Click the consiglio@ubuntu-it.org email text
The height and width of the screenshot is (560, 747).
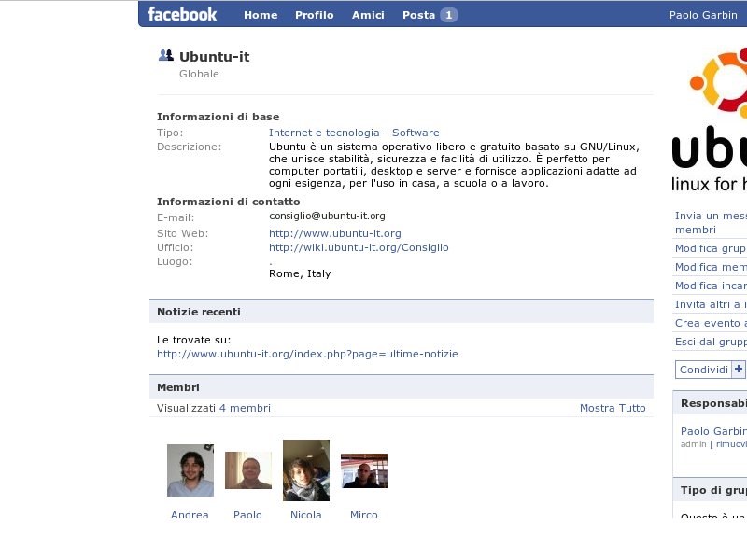click(327, 216)
